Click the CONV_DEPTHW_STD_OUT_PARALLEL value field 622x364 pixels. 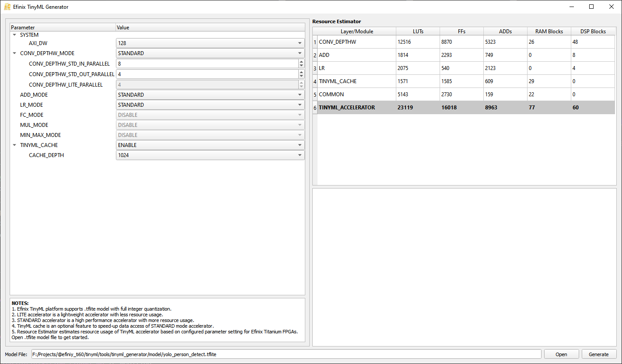pyautogui.click(x=207, y=74)
